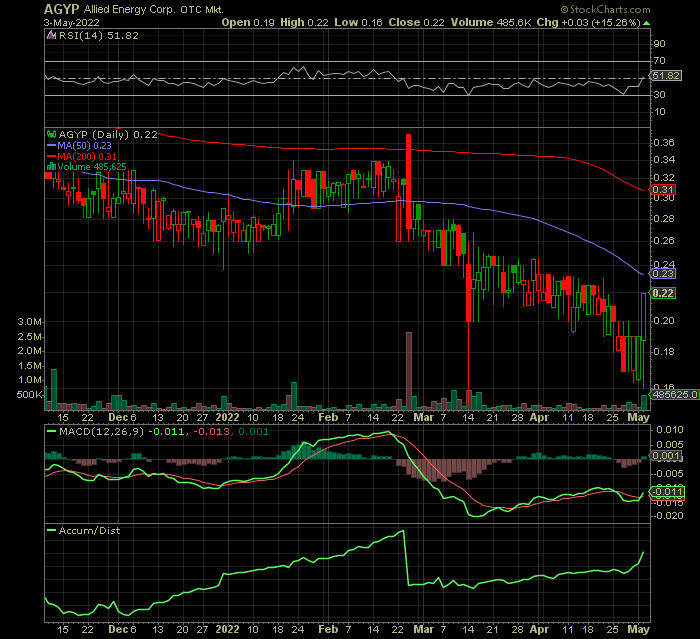Click the 3.0M volume axis label
The image size is (700, 639).
pos(30,322)
